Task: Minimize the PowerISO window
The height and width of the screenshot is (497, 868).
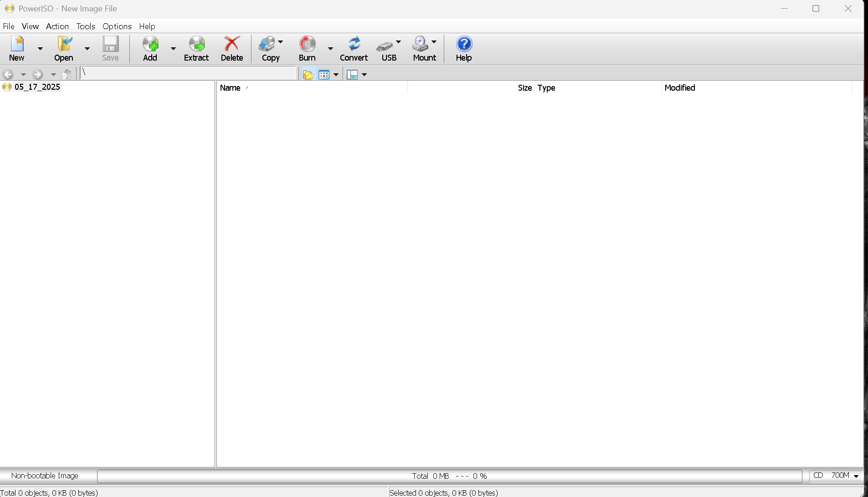Action: 784,8
